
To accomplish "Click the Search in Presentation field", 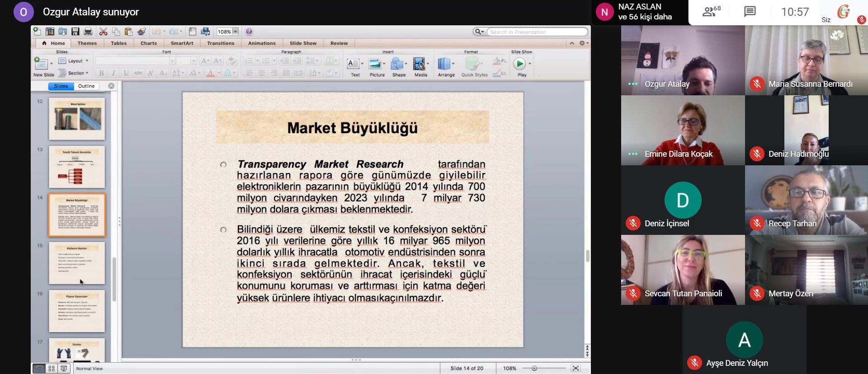I will (537, 32).
